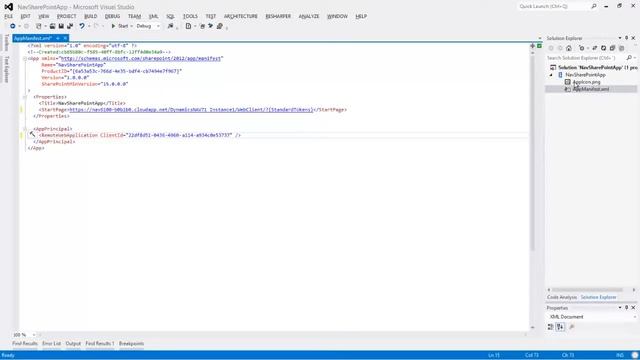The height and width of the screenshot is (360, 640).
Task: Collapse the AppPrincipal element outline toggle
Action: click(25, 129)
